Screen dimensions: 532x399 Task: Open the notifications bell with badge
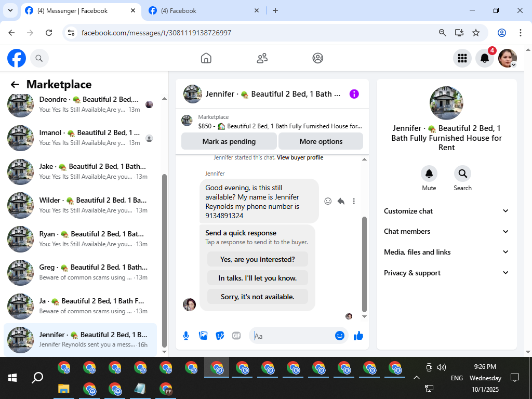pyautogui.click(x=485, y=58)
